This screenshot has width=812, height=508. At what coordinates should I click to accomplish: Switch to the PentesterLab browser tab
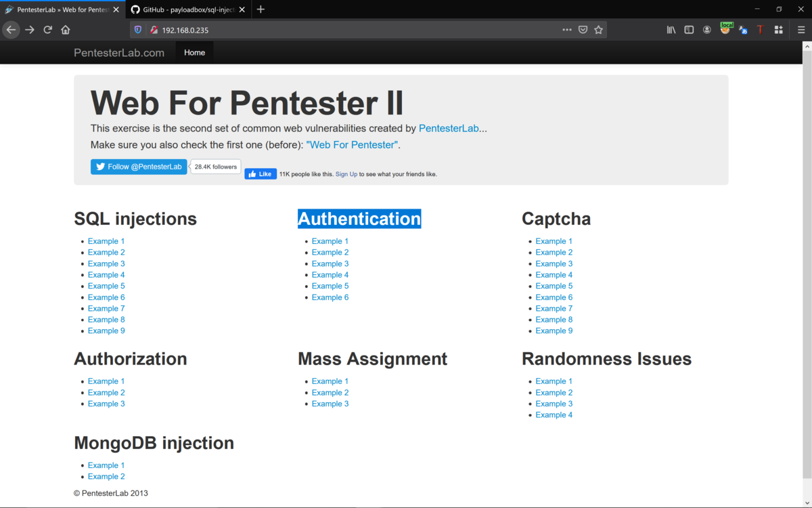pos(62,9)
